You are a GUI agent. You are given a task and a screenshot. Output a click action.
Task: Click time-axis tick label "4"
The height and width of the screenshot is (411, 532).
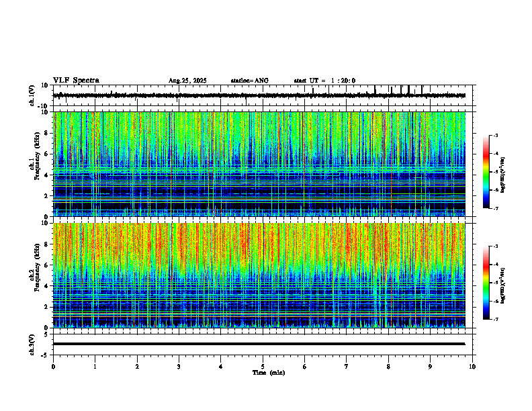(220, 367)
